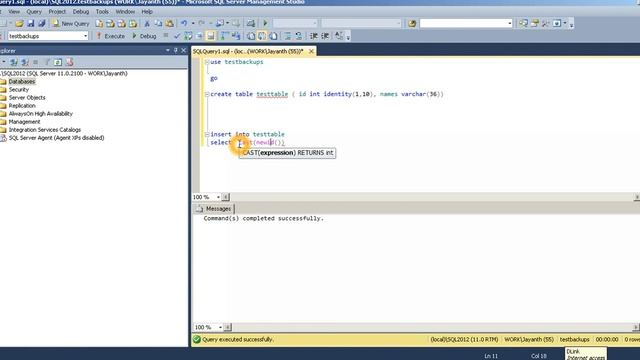This screenshot has width=640, height=360.
Task: Cut selection with the scissors icon
Action: [x=147, y=24]
